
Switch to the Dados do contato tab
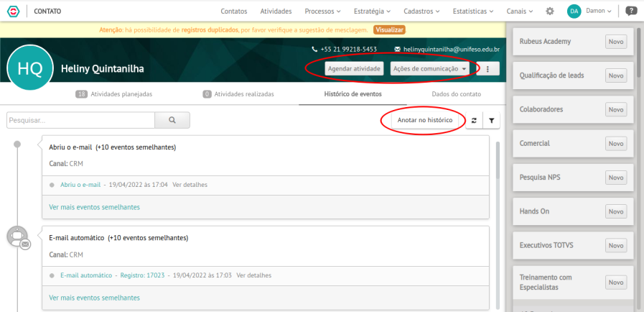point(457,94)
